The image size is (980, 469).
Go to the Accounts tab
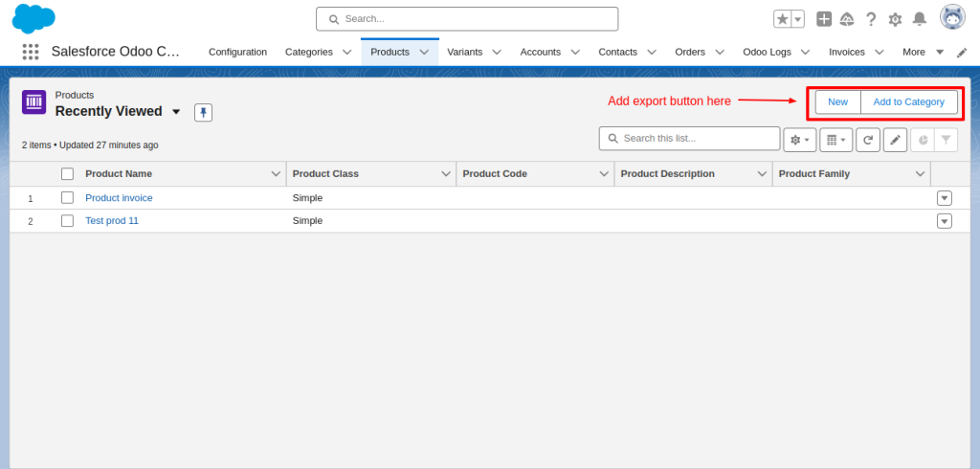[540, 52]
